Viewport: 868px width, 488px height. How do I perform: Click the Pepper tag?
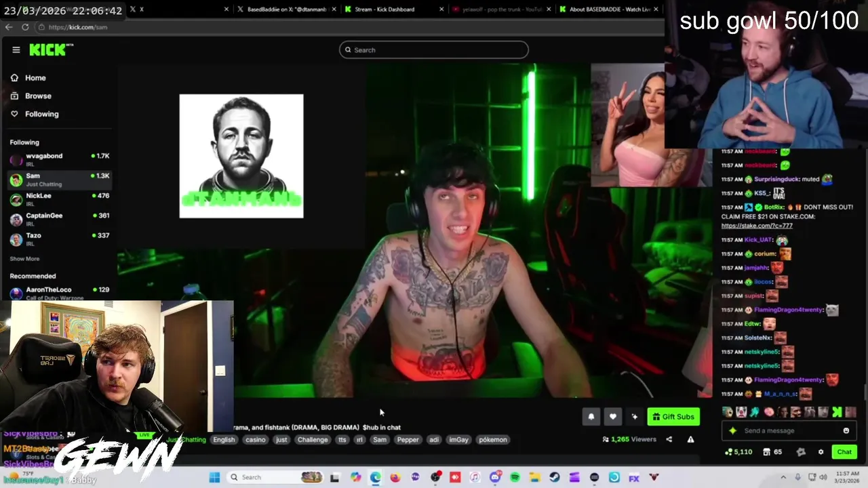tap(408, 440)
